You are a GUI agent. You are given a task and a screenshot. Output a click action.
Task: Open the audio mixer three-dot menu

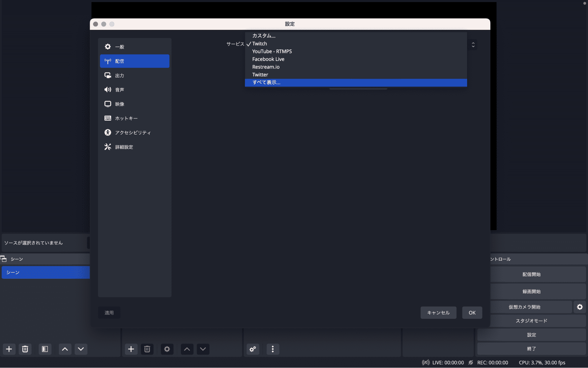(273, 349)
